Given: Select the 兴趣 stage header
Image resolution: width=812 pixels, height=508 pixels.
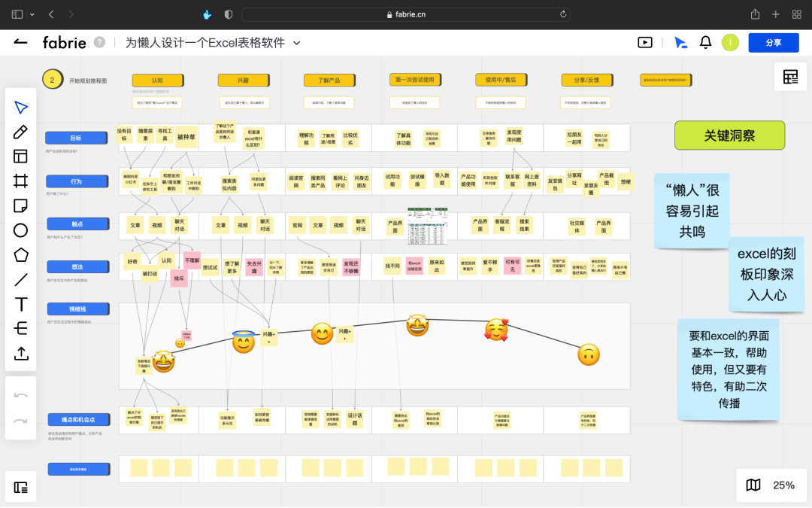Looking at the screenshot, I should [244, 81].
